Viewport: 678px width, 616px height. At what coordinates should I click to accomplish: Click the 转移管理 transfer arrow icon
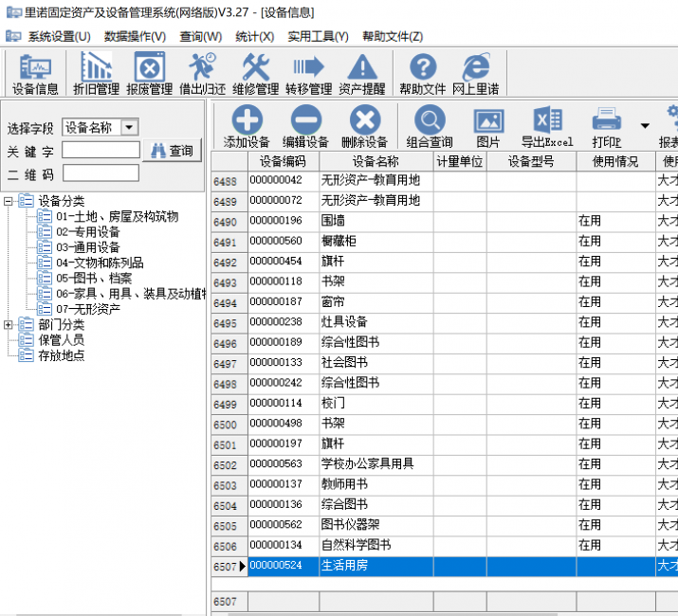[x=308, y=74]
